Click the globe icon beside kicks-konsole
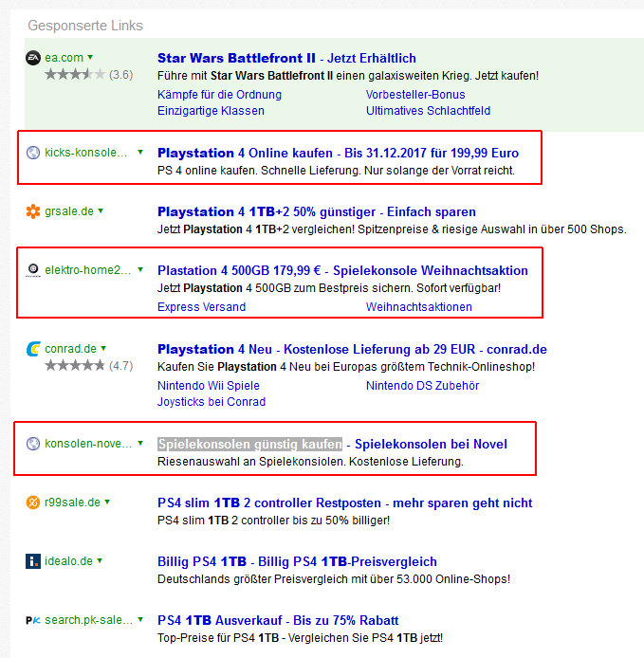Screen dimensions: 644x658 pyautogui.click(x=33, y=153)
